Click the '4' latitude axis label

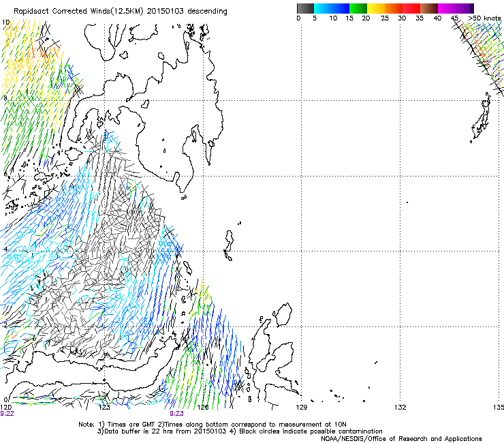(5, 249)
